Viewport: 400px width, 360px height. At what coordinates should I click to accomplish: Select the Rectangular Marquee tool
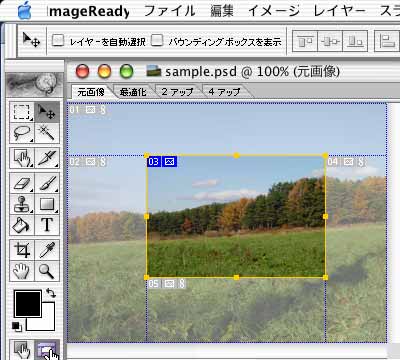click(22, 112)
